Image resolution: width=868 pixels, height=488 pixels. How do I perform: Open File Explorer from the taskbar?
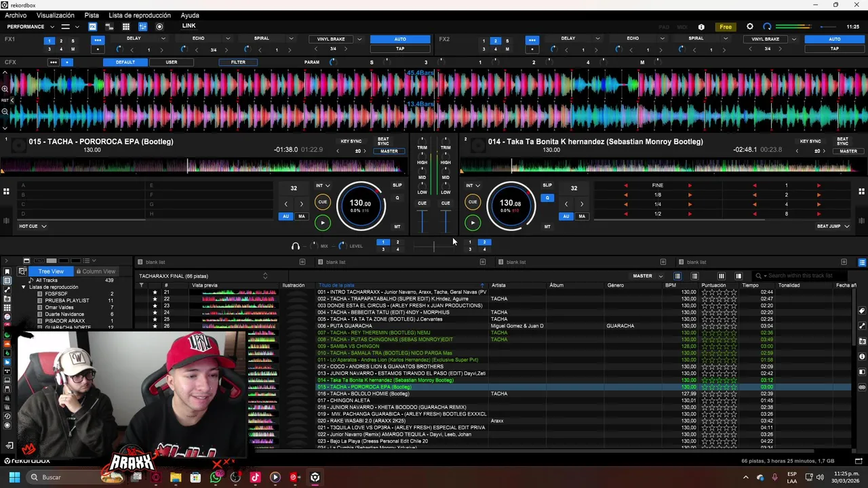(x=176, y=477)
